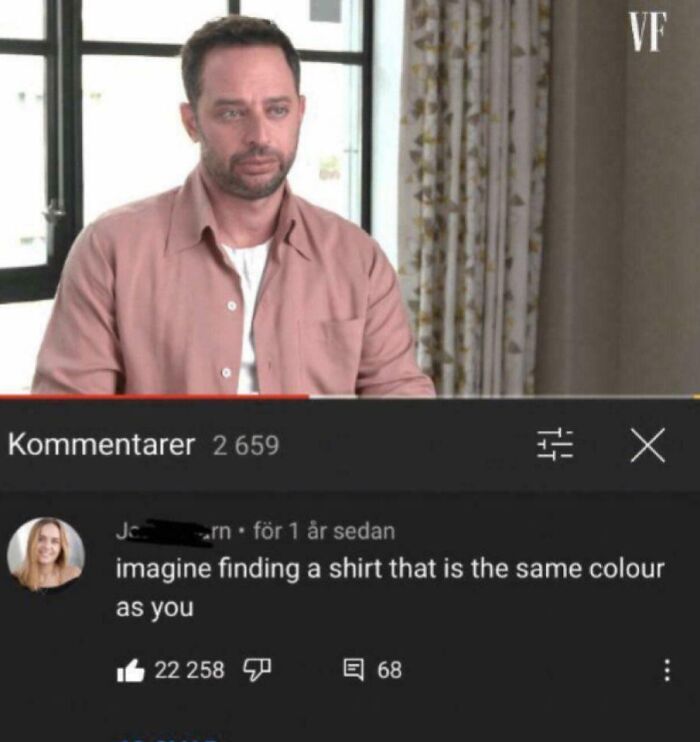Open the 68 replies icon

[354, 670]
